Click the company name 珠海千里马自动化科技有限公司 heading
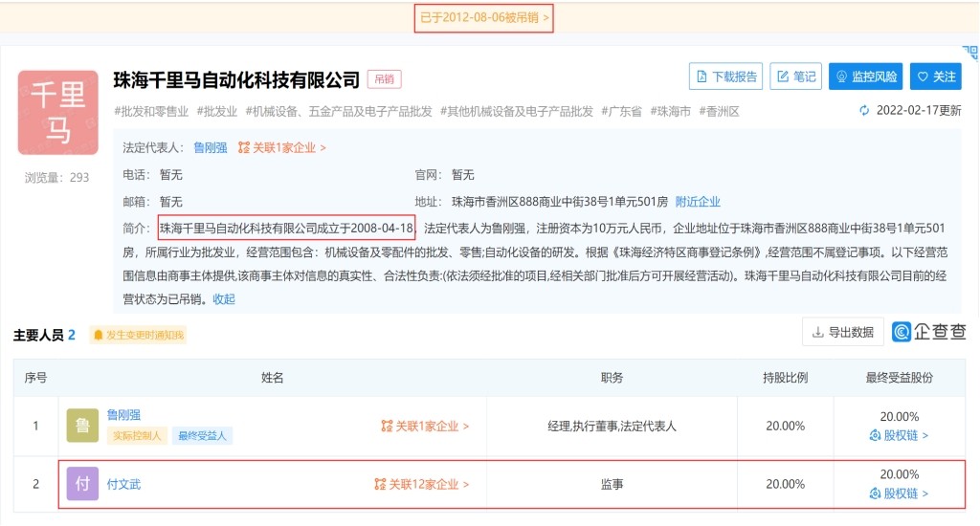 236,80
